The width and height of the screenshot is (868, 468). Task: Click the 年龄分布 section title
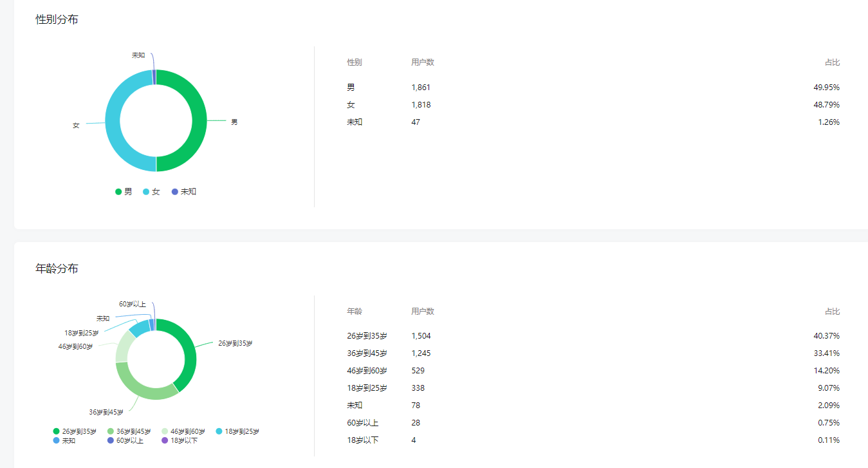click(57, 268)
